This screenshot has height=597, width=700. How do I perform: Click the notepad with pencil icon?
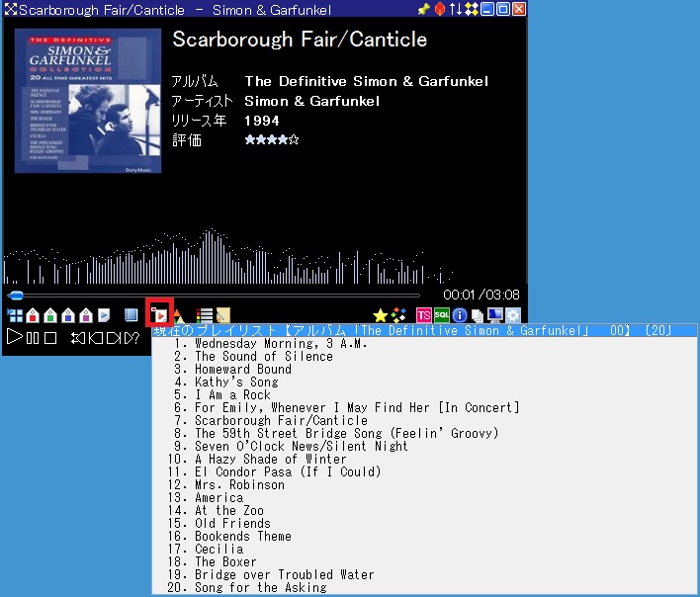pyautogui.click(x=223, y=315)
